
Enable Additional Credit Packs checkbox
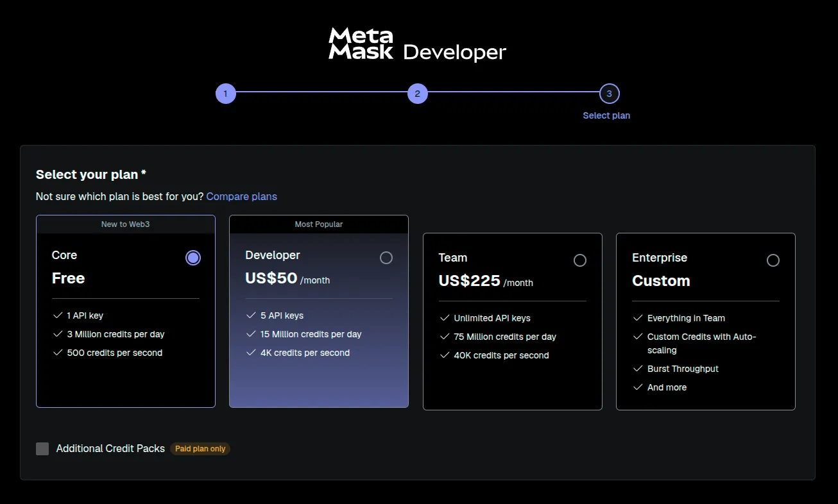click(x=42, y=449)
